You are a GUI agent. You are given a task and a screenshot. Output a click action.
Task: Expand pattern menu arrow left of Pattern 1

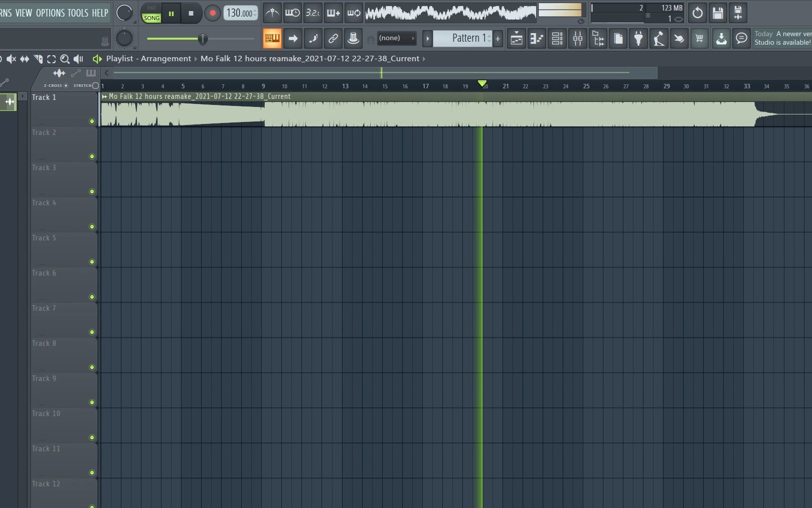(x=427, y=39)
